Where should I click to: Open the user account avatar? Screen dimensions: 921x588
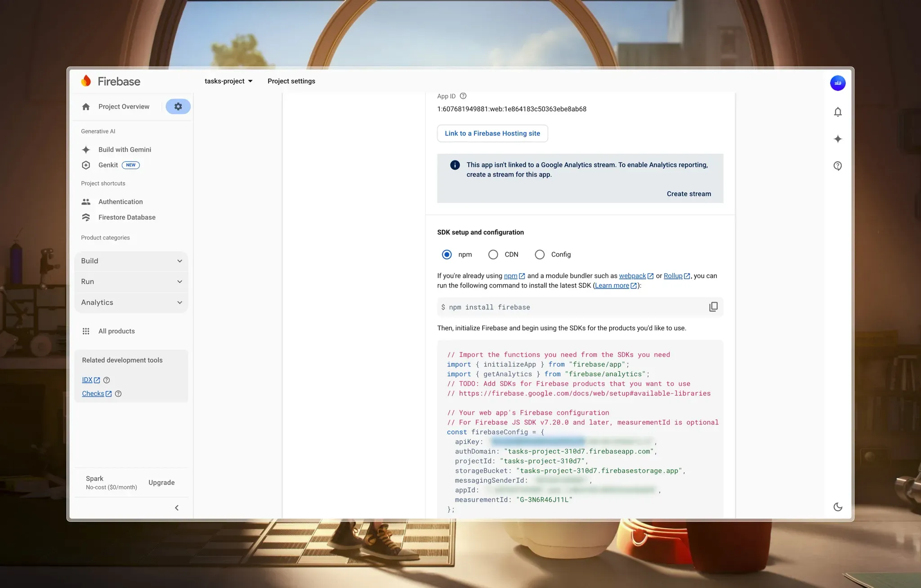point(837,83)
